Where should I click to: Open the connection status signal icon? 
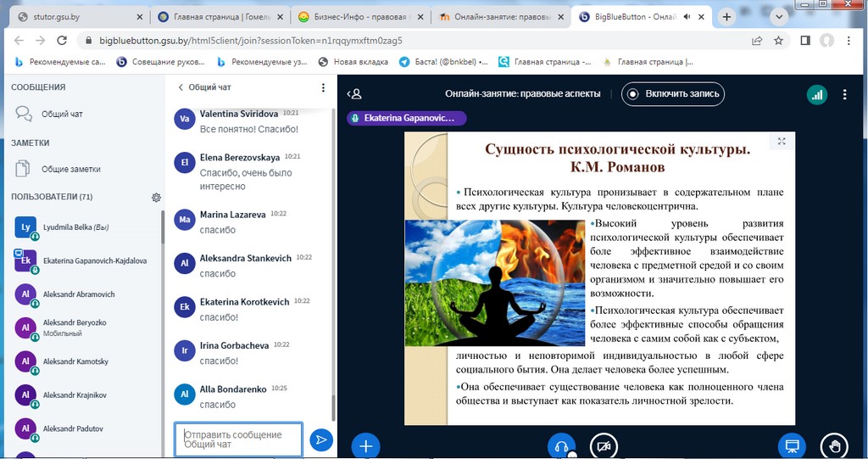[x=817, y=94]
